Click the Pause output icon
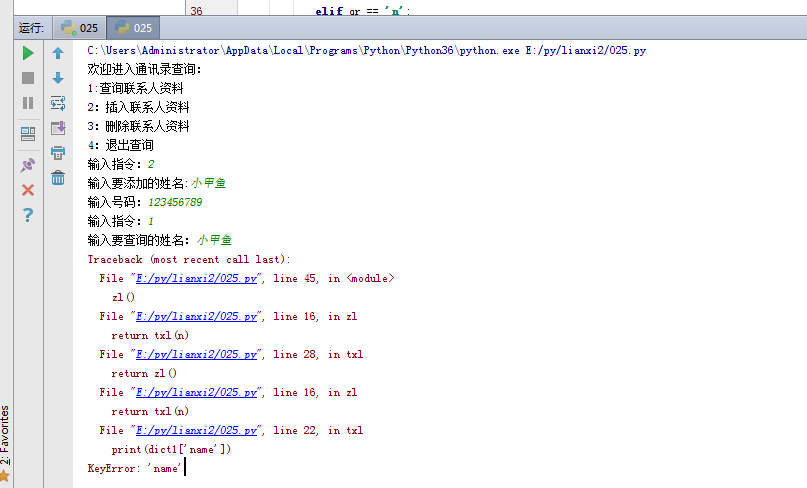This screenshot has height=488, width=807. 28,102
